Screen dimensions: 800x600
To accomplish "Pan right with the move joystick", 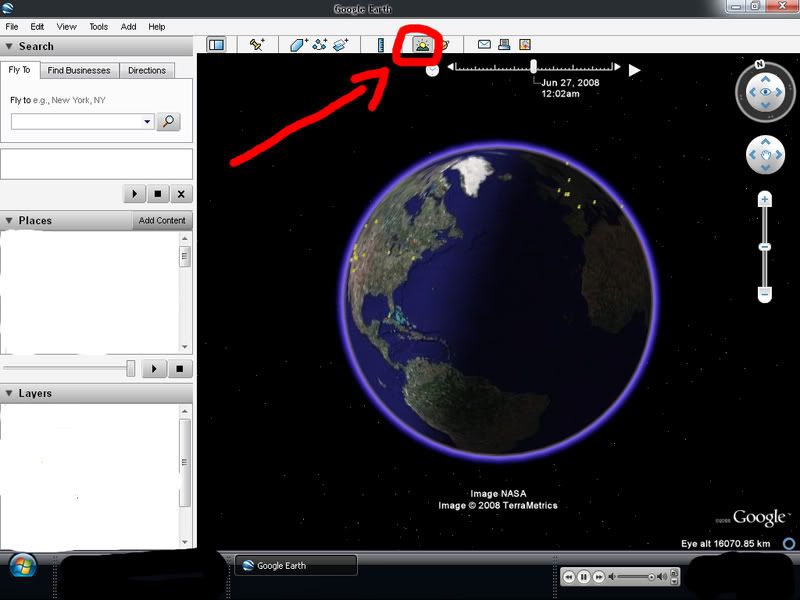I will pyautogui.click(x=779, y=155).
